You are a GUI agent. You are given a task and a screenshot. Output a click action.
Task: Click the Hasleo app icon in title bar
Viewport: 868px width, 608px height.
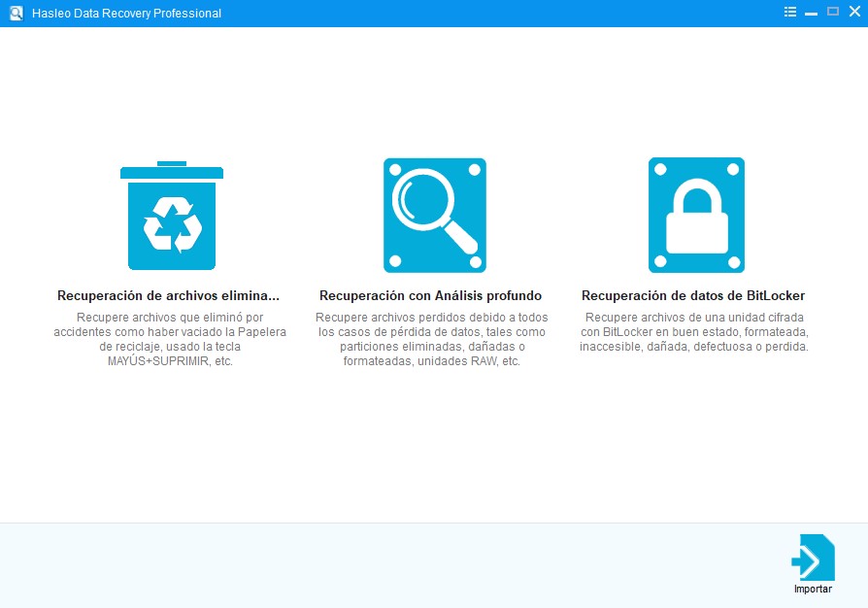(x=14, y=13)
